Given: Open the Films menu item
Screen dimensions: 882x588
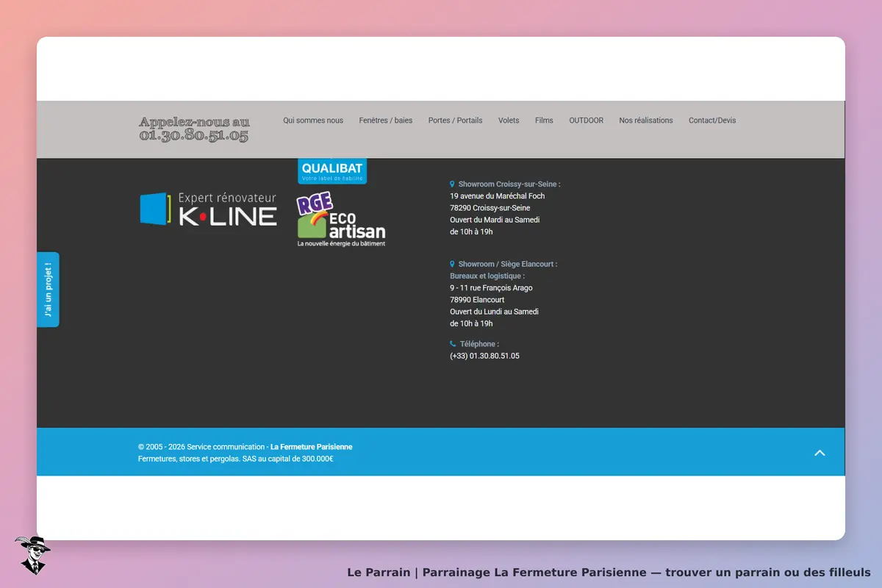Looking at the screenshot, I should coord(544,121).
